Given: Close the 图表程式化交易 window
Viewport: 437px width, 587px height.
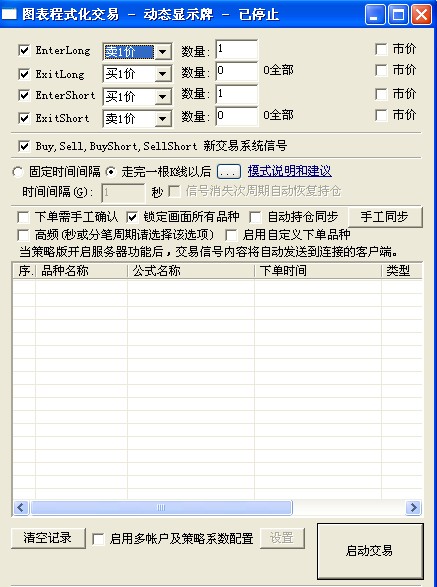Looking at the screenshot, I should tap(422, 15).
